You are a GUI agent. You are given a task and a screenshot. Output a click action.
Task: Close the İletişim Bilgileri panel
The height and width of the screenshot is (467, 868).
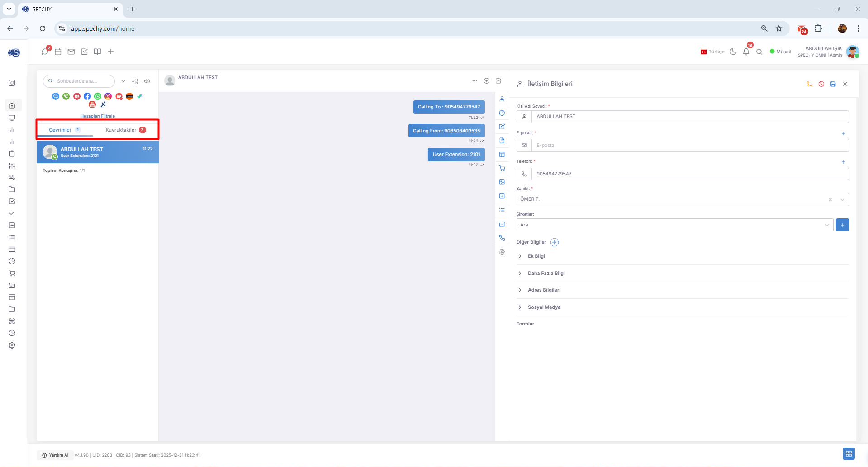pyautogui.click(x=845, y=84)
